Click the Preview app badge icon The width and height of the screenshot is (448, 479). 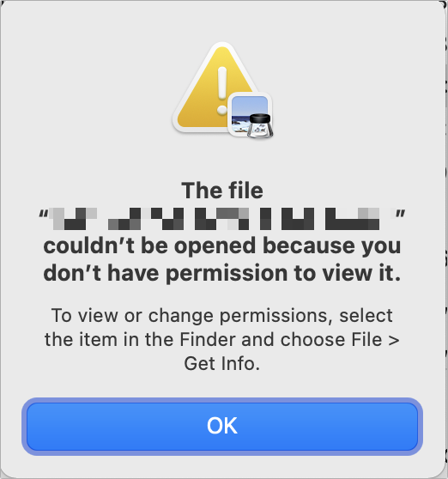coord(251,115)
